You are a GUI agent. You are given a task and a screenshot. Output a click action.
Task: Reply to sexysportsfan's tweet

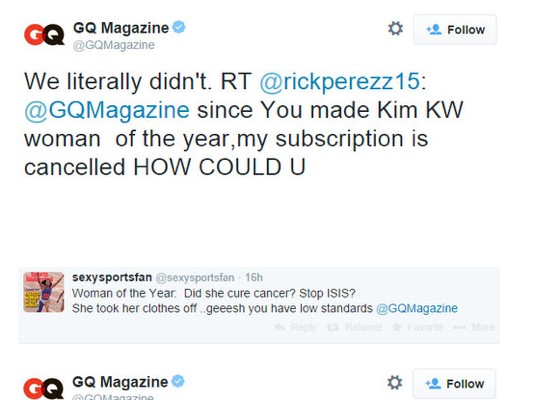(295, 327)
